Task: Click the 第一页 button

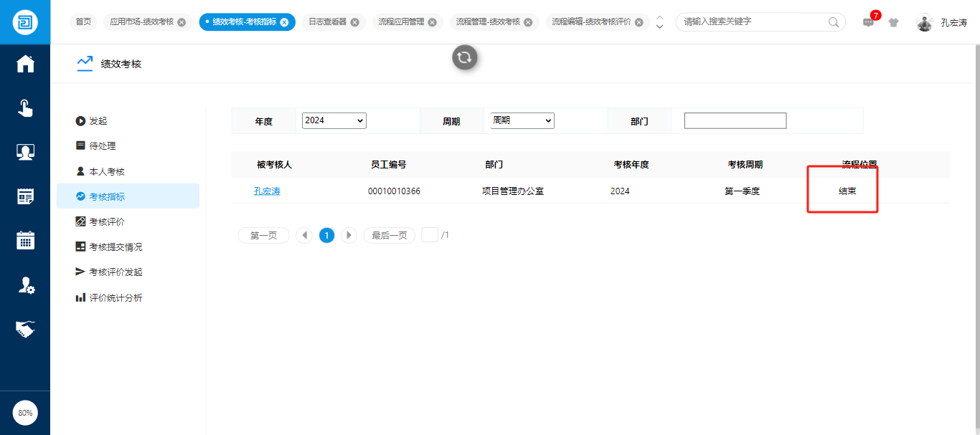Action: click(263, 235)
